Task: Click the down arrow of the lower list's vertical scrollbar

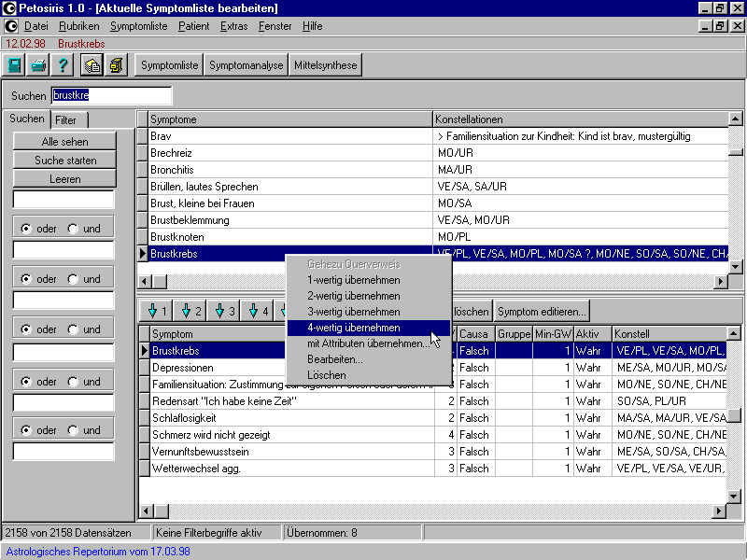Action: coord(734,497)
